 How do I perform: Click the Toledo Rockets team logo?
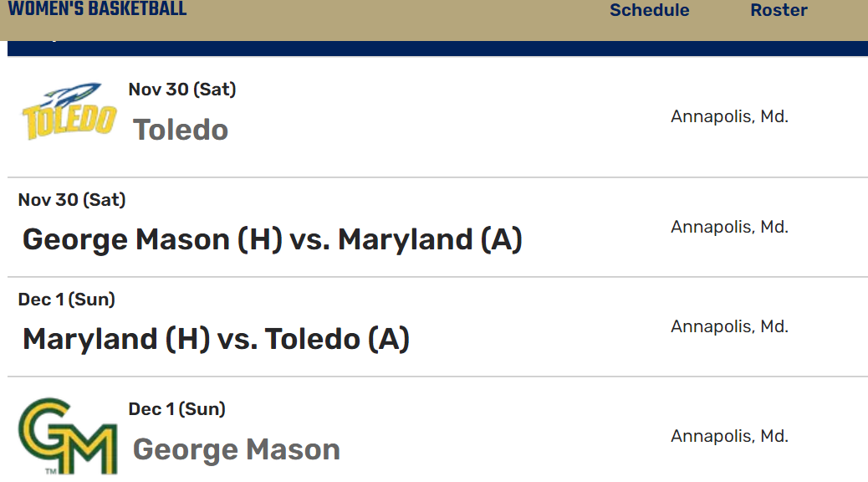[69, 111]
